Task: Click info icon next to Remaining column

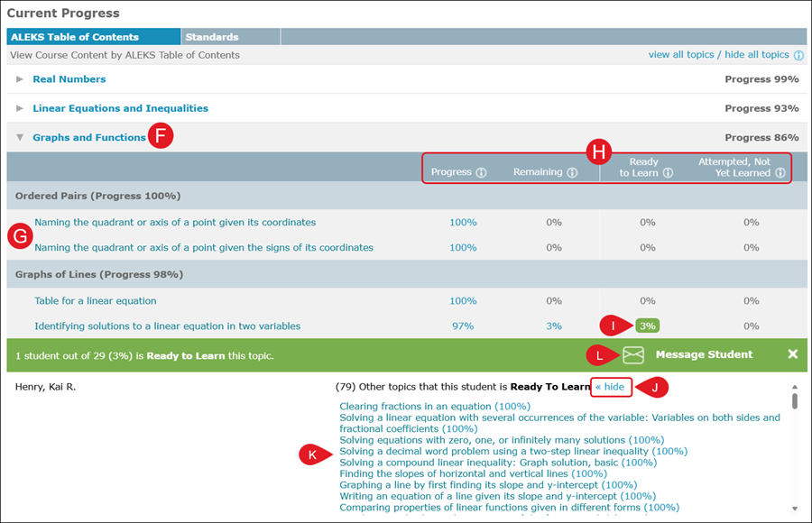Action: click(572, 173)
